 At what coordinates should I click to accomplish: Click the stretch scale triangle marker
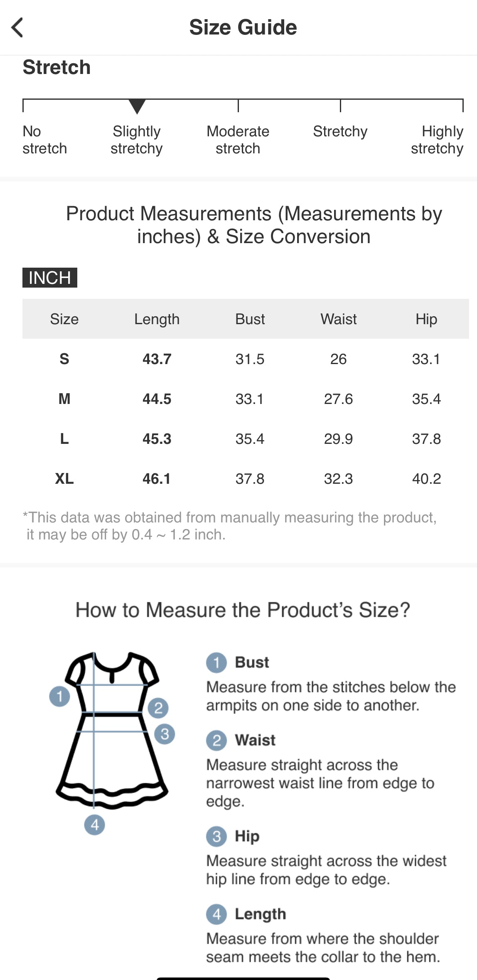pyautogui.click(x=137, y=106)
